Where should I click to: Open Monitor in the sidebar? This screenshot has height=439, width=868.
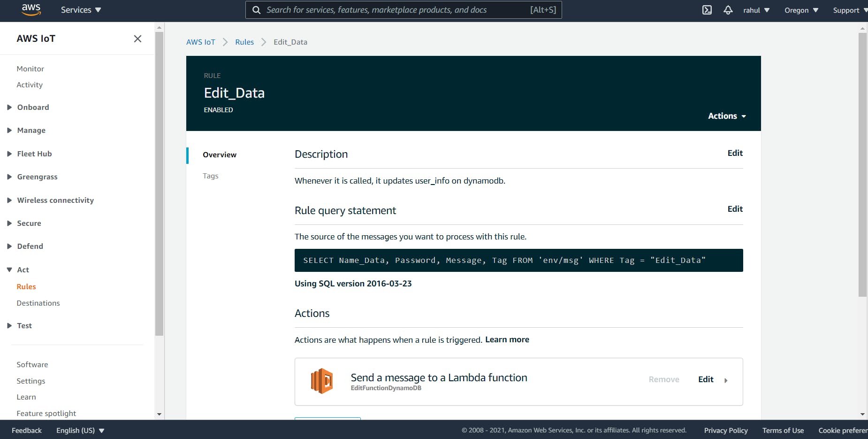point(30,69)
